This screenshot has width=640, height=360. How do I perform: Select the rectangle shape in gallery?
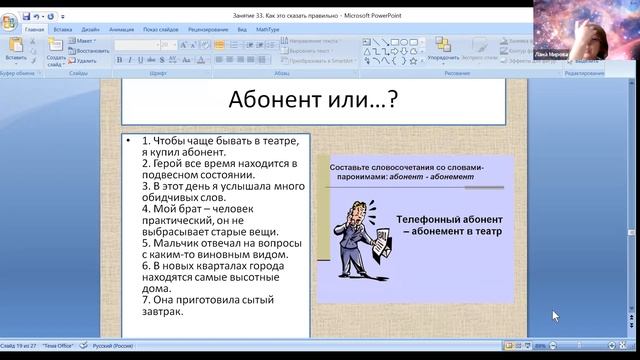coord(395,42)
